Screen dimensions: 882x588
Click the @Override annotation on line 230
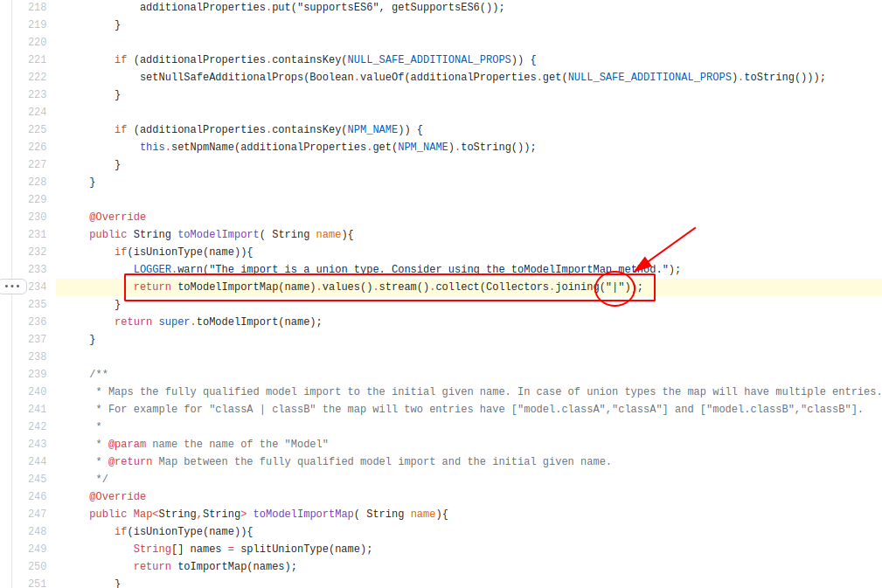click(x=116, y=216)
